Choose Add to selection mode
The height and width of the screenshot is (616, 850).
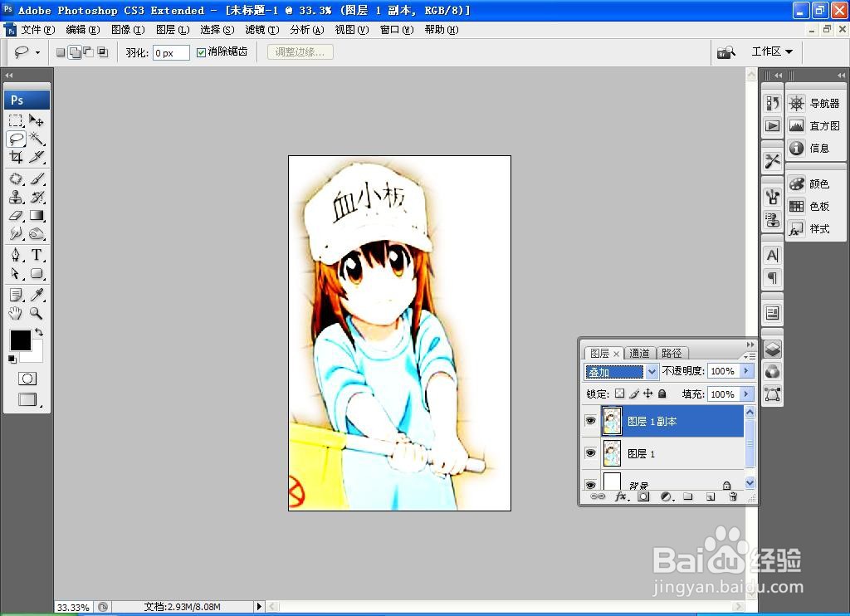click(x=75, y=52)
